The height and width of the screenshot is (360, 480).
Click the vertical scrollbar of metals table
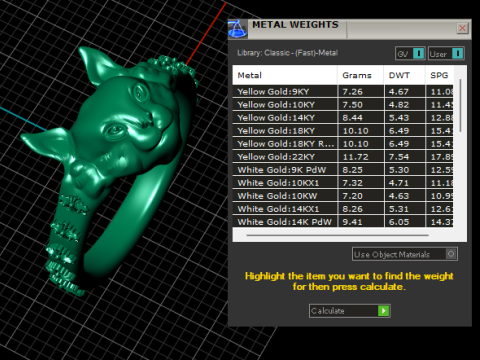[x=460, y=105]
